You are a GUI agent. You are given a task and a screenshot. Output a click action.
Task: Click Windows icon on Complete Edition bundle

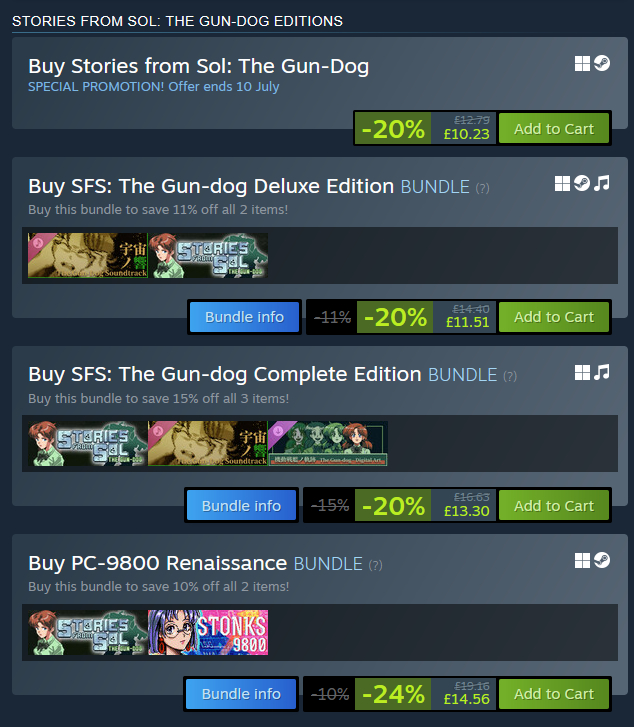(x=582, y=372)
